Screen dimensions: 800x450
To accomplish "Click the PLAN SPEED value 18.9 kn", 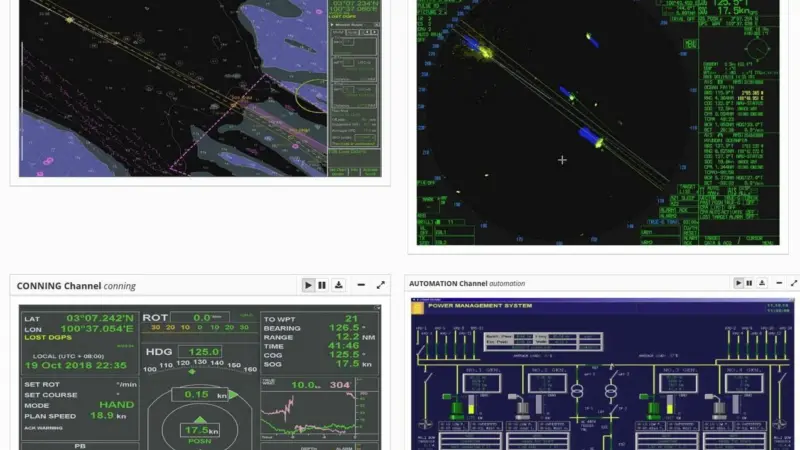I will [x=108, y=416].
